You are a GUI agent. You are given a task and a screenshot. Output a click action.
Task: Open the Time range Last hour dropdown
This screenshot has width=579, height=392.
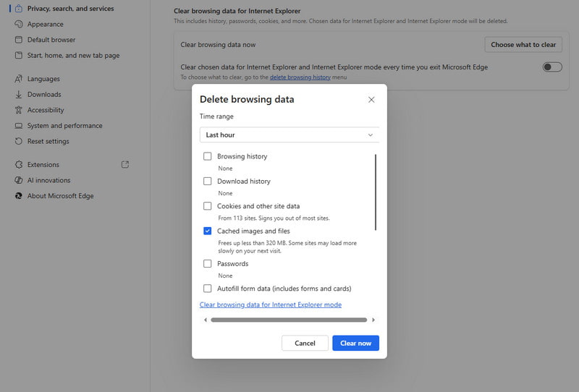click(289, 135)
